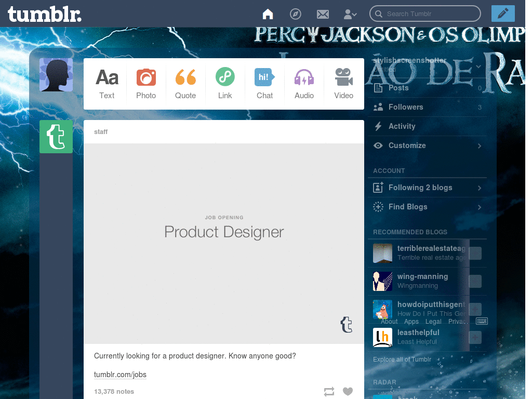This screenshot has height=399, width=532.
Task: Open the inbox envelope icon
Action: click(x=323, y=14)
